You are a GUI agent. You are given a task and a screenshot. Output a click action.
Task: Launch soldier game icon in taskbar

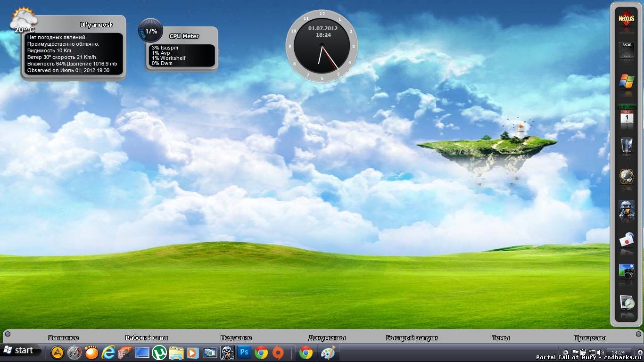[x=227, y=353]
